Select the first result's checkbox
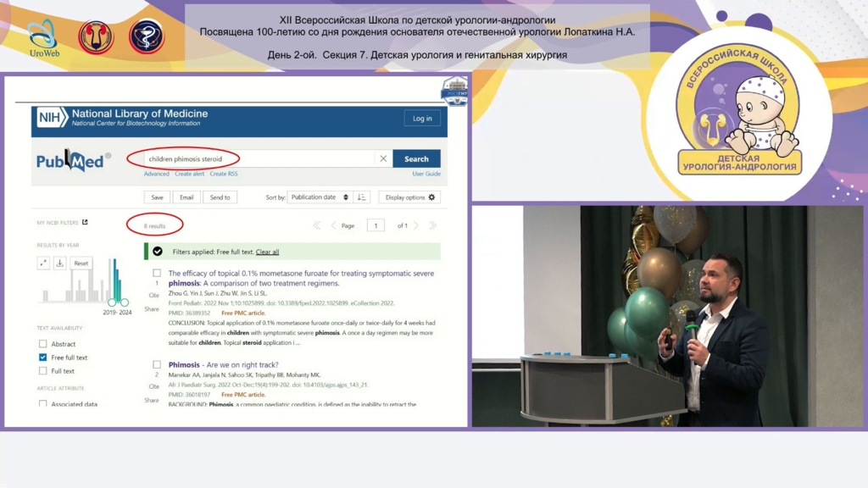868x488 pixels. click(157, 273)
